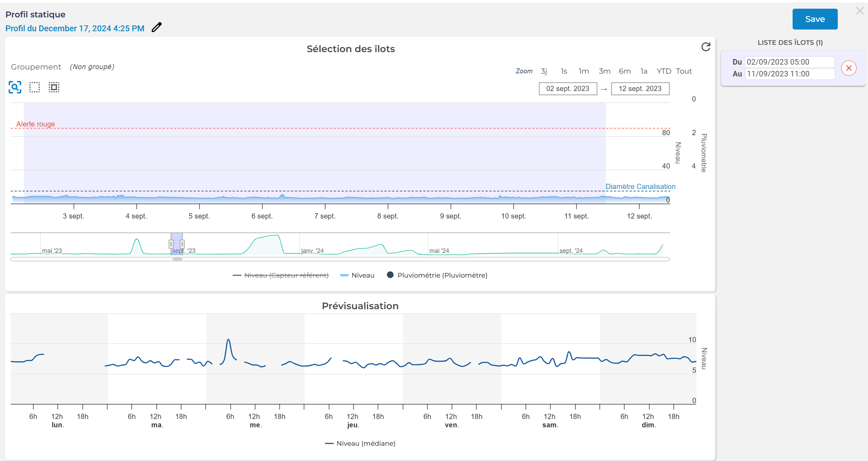Click the navigator horizontal scrollbar thumb
The height and width of the screenshot is (461, 868).
(177, 259)
